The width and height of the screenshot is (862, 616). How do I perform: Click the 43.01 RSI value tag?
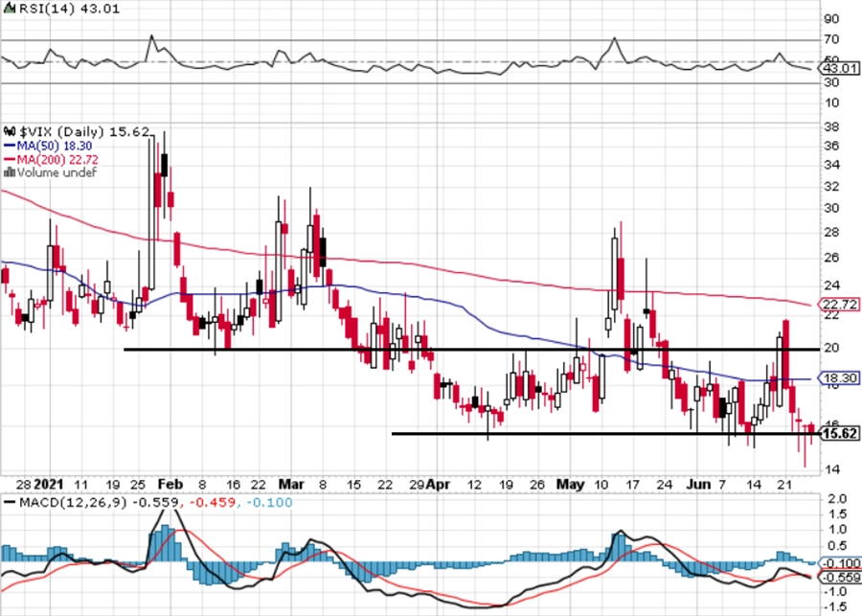tap(839, 69)
